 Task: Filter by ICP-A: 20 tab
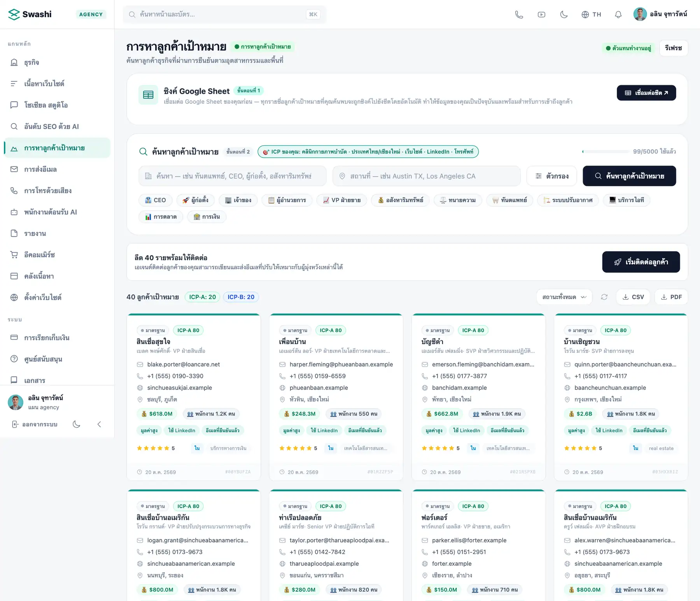pyautogui.click(x=203, y=297)
